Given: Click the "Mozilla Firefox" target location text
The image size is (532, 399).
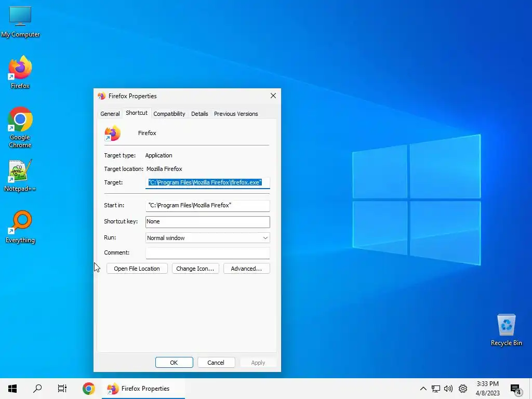Looking at the screenshot, I should [x=164, y=169].
